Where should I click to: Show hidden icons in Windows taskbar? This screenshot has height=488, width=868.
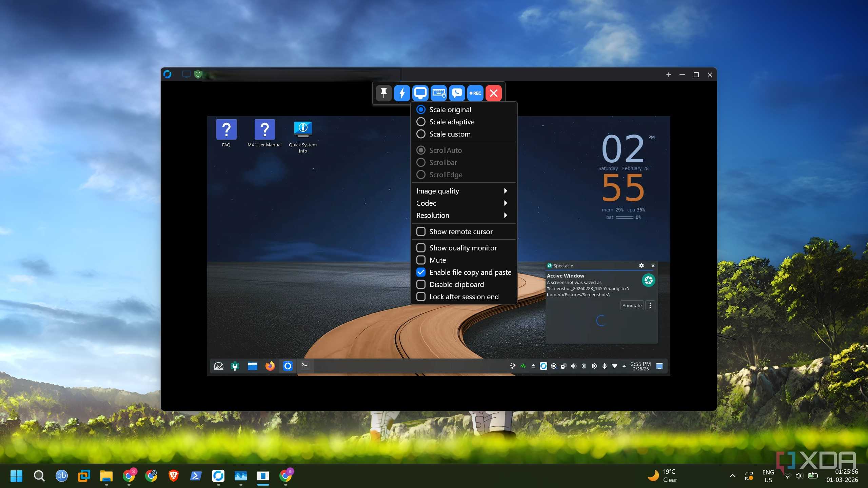pyautogui.click(x=733, y=476)
